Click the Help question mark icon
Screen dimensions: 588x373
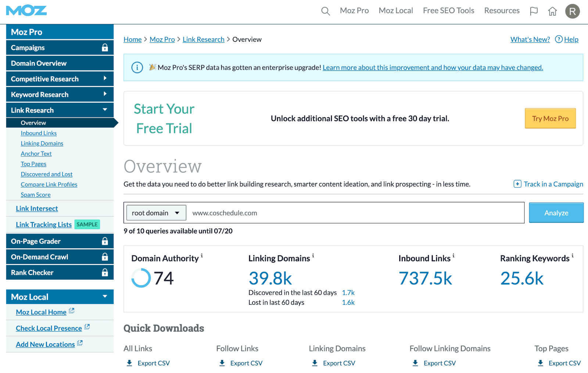(559, 39)
